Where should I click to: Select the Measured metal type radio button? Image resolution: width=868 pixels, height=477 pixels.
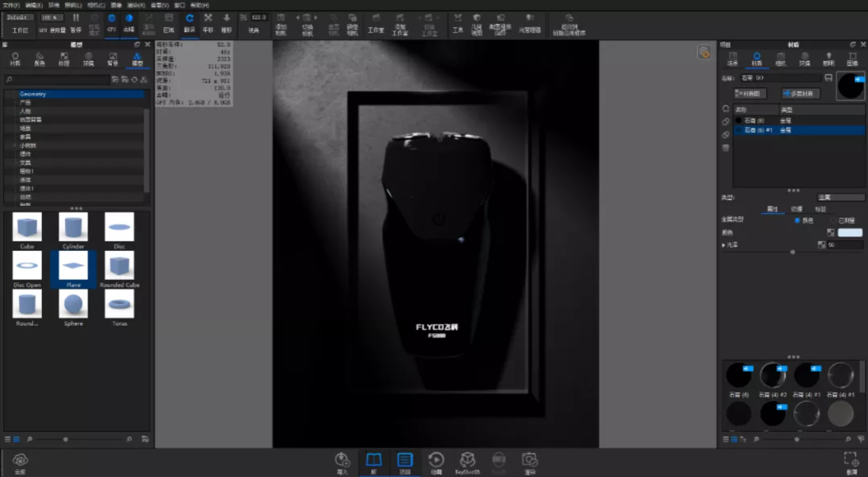pyautogui.click(x=833, y=220)
